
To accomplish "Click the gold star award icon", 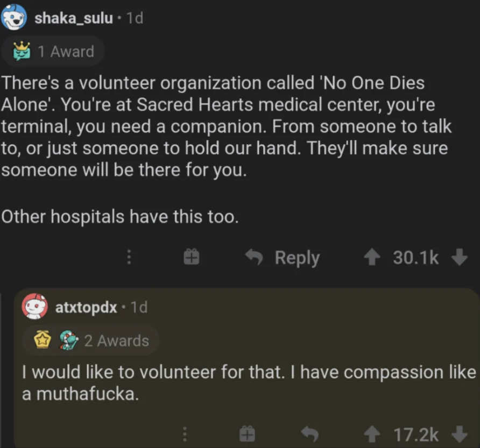I will (x=43, y=340).
